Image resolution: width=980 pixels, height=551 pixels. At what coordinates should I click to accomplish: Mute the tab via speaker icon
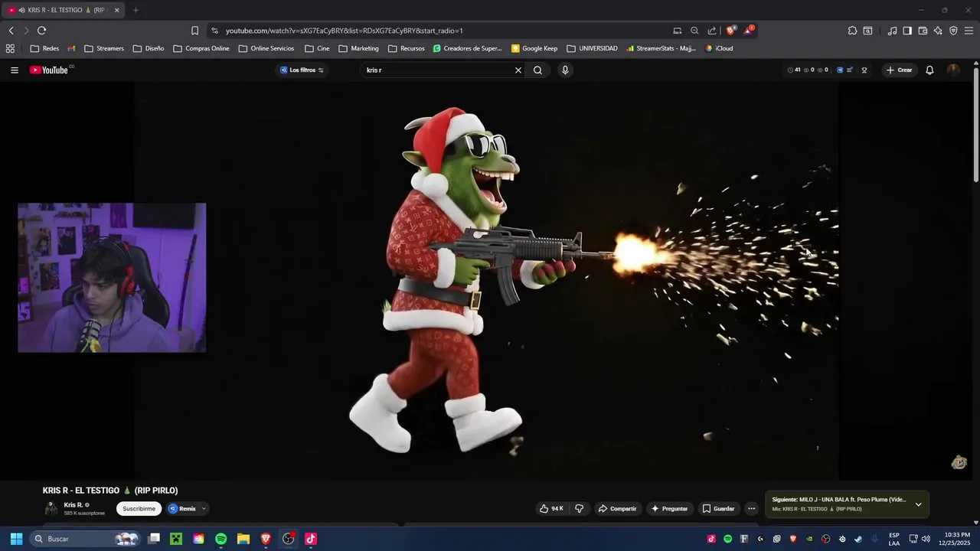pos(21,10)
